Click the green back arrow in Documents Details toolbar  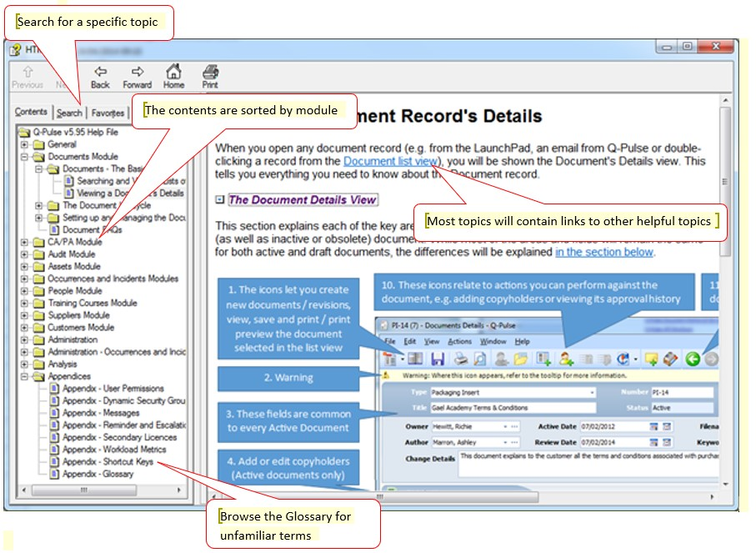pos(693,359)
